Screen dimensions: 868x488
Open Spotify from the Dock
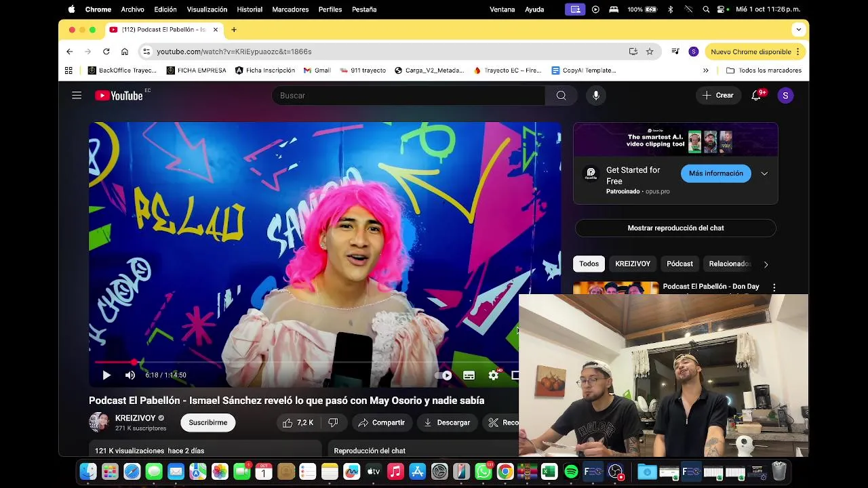pyautogui.click(x=571, y=471)
